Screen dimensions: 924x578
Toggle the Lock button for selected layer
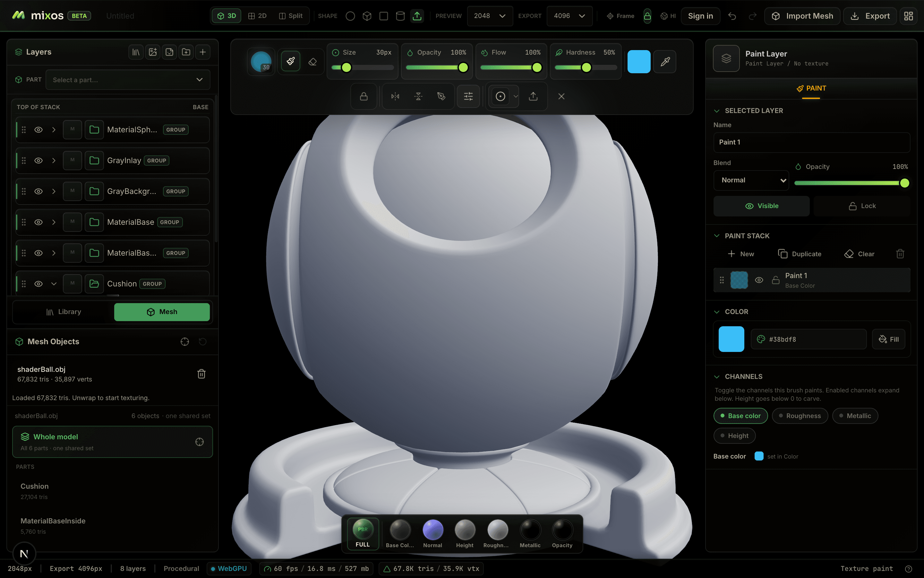coord(862,206)
